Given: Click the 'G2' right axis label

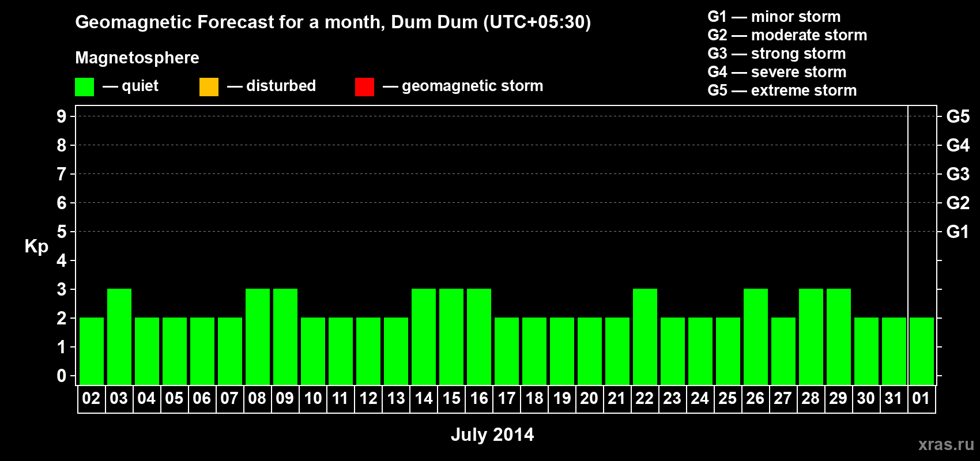Looking at the screenshot, I should coord(958,203).
